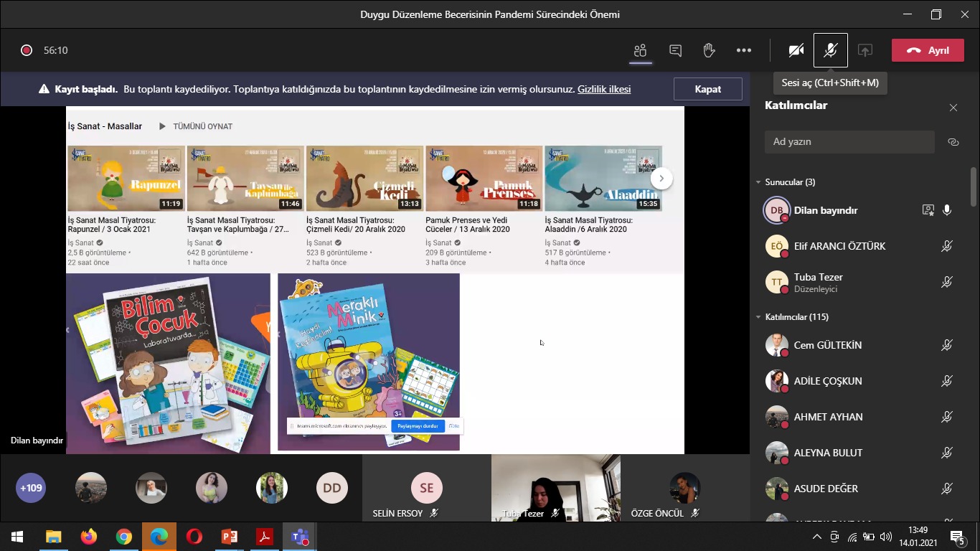Screen dimensions: 980x551
Task: Open File Explorer from the taskbar
Action: [x=53, y=537]
